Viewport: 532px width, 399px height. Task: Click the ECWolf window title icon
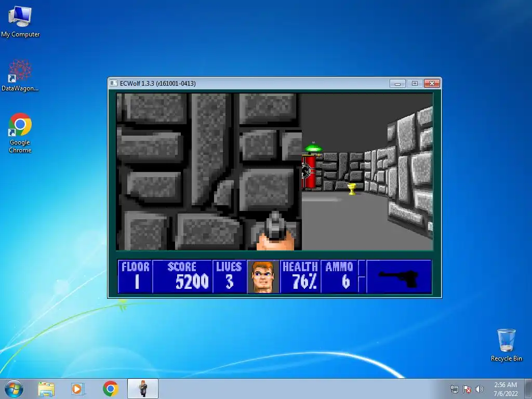(x=114, y=83)
